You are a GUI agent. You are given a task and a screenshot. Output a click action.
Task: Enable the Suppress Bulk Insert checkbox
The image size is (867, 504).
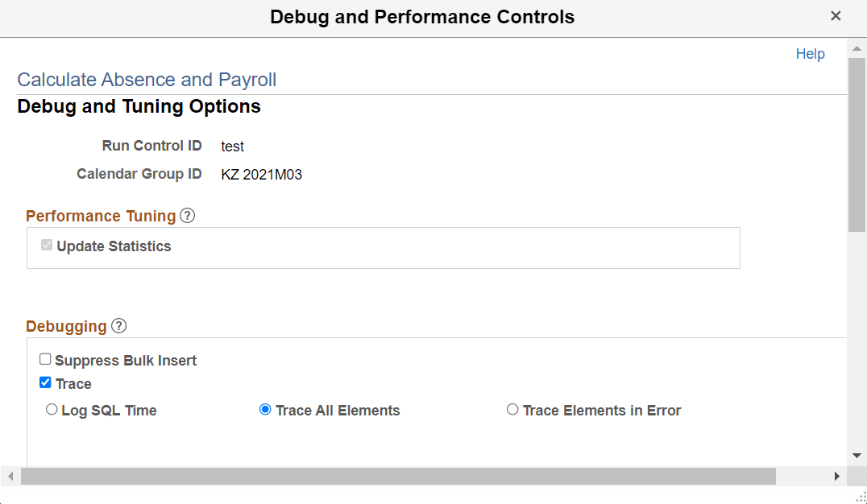click(x=45, y=358)
